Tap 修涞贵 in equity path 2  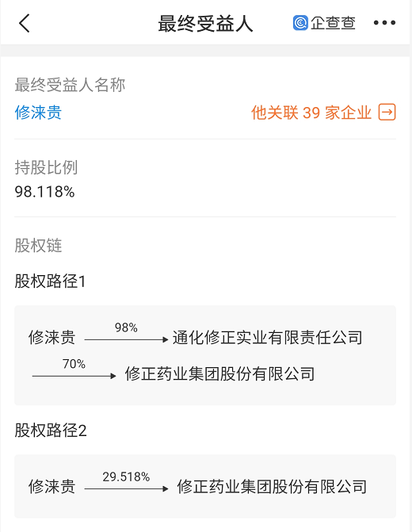coord(51,487)
